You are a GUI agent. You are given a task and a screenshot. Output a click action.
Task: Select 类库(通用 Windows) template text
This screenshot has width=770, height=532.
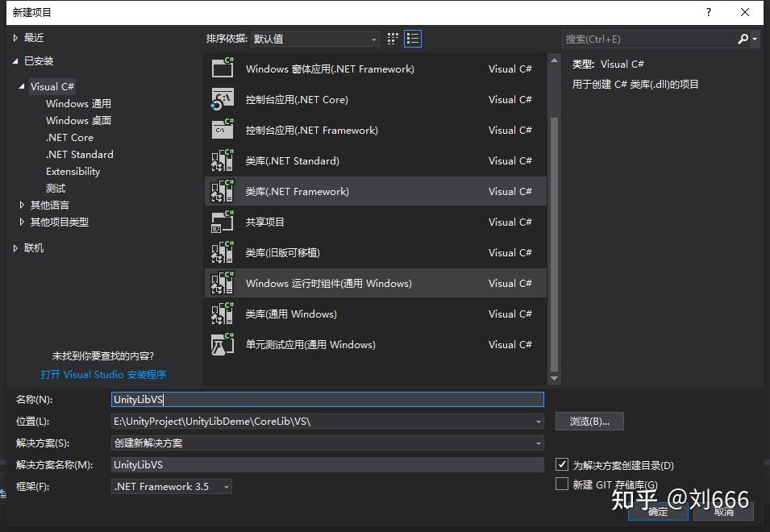(291, 314)
